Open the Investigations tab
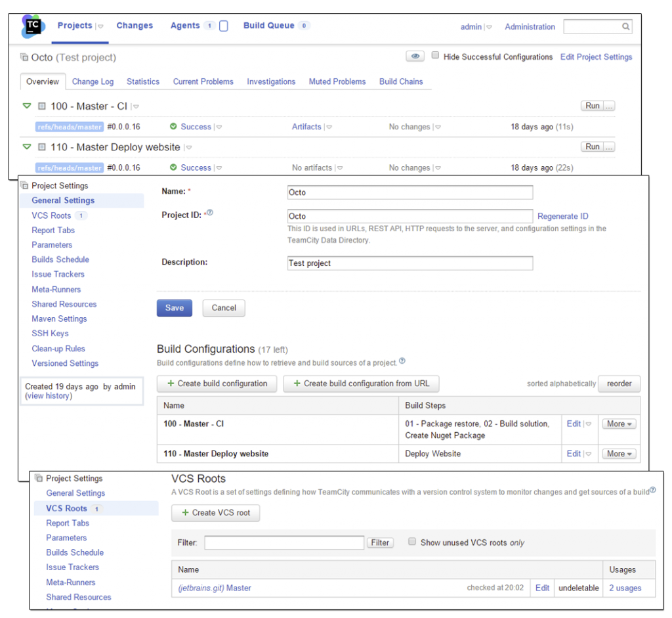 tap(271, 81)
